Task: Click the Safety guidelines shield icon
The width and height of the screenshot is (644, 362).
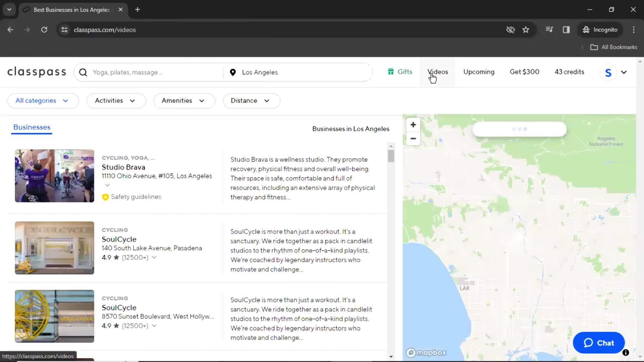Action: [105, 197]
